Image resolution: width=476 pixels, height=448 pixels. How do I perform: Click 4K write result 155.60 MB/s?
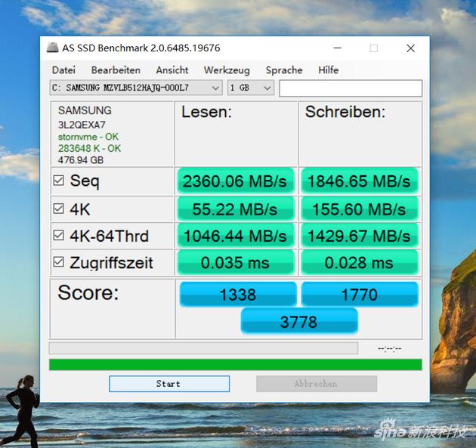point(360,209)
